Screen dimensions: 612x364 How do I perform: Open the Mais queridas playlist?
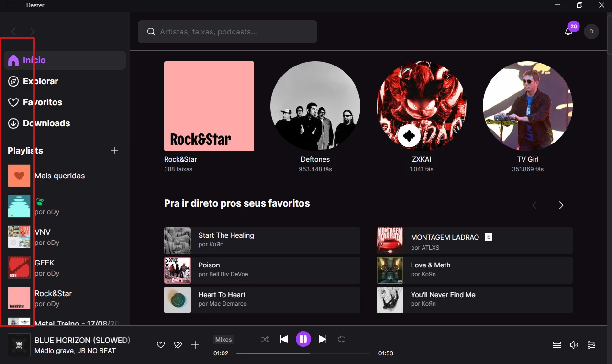(65, 176)
